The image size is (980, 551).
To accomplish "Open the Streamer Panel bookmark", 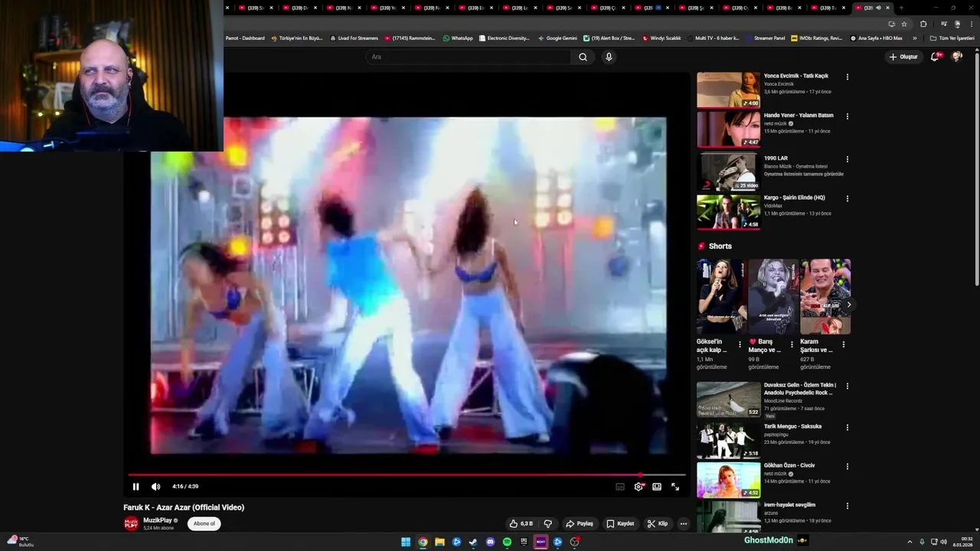I will [x=766, y=37].
